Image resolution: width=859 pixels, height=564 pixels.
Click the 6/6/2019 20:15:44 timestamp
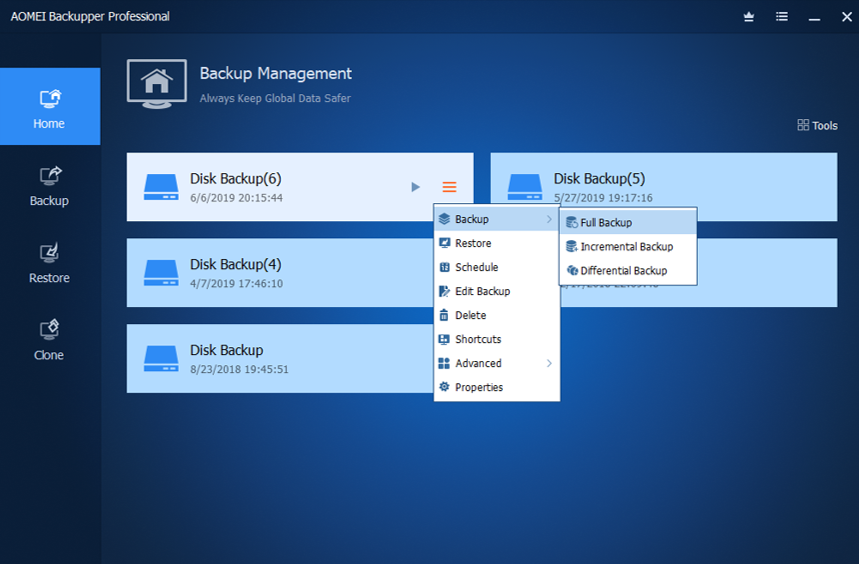[x=236, y=198]
